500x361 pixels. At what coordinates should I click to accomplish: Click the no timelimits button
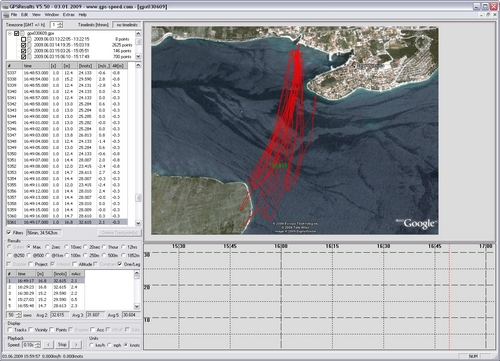127,25
